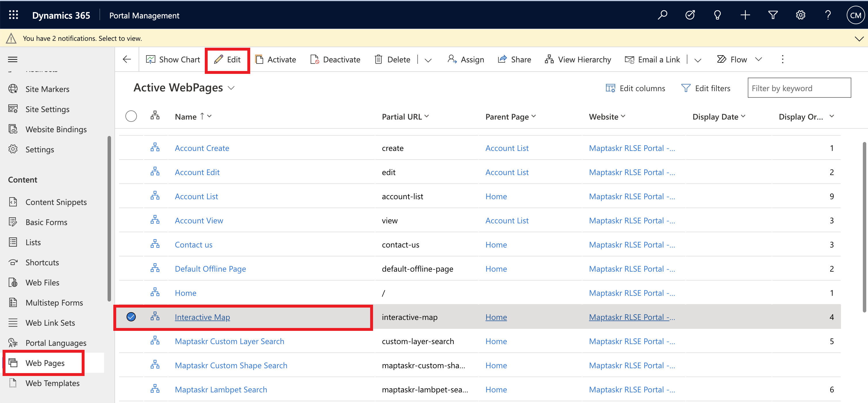Go back using the left arrow

[127, 60]
